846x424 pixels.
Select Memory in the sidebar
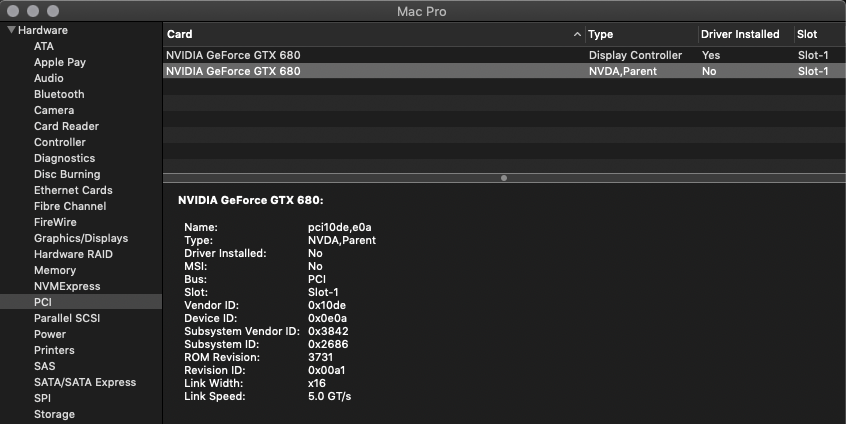tap(55, 270)
